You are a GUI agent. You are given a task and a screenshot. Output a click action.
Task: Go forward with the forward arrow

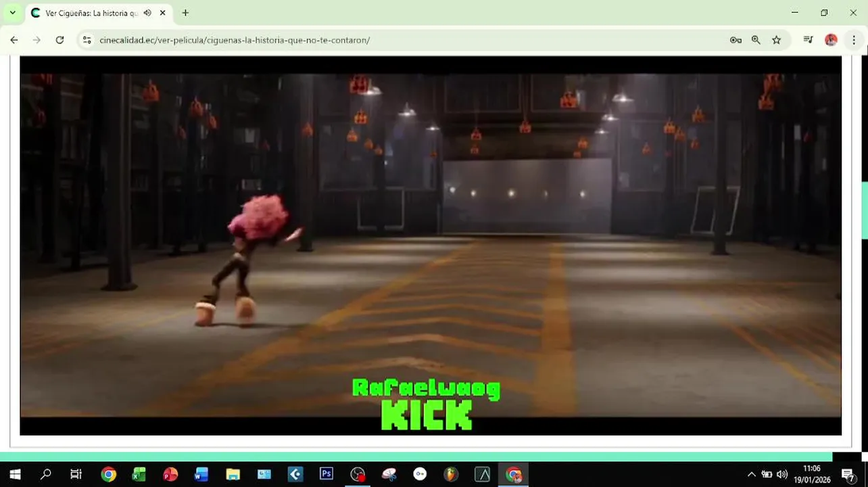pos(37,40)
